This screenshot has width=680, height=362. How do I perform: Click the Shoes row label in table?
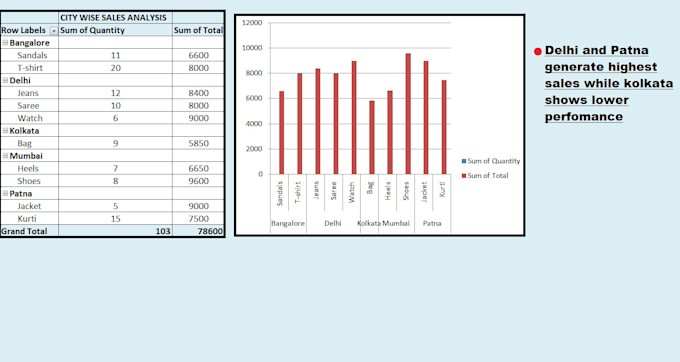tap(29, 181)
